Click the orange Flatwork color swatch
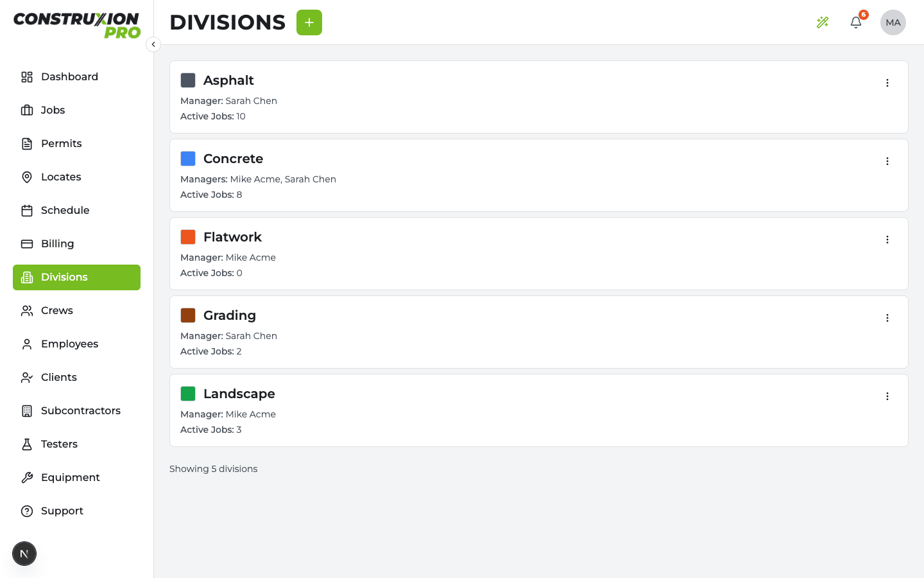This screenshot has width=924, height=578. 188,237
